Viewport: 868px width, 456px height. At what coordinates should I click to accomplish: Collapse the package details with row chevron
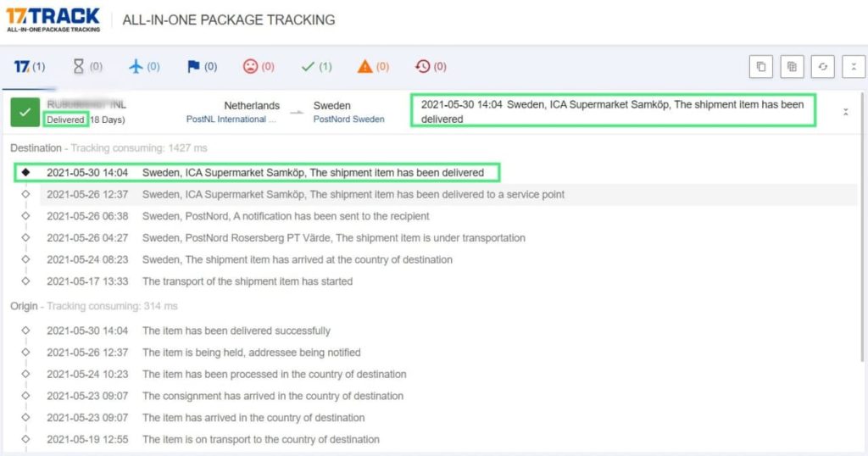click(x=845, y=112)
